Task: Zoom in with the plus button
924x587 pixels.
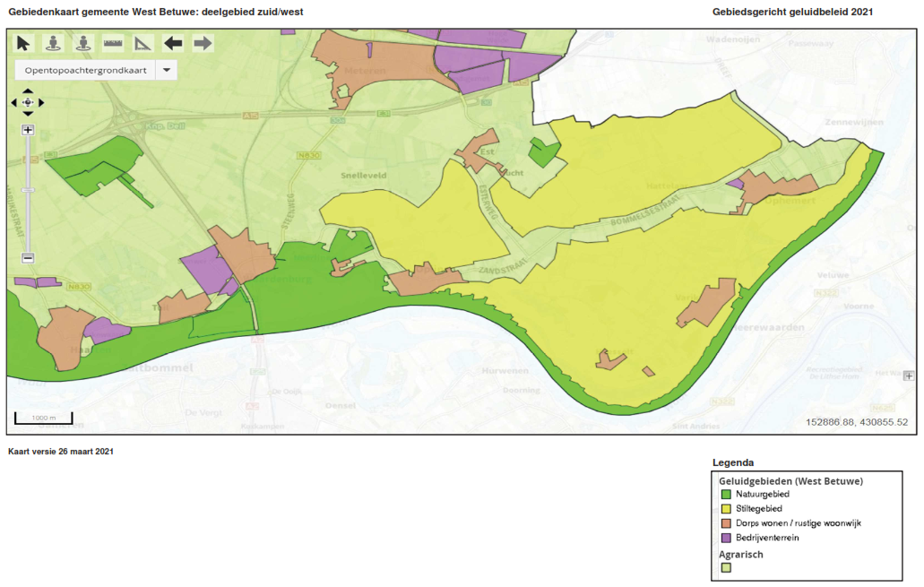Action: pyautogui.click(x=28, y=130)
